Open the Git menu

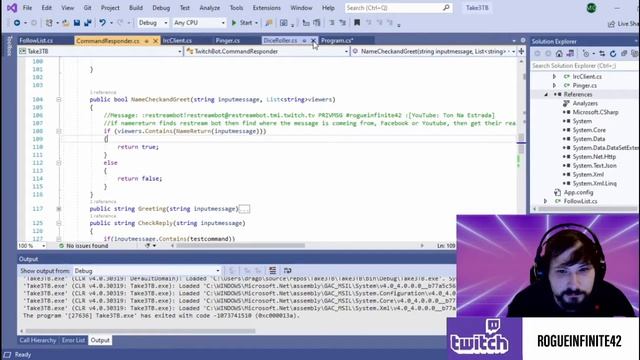87,8
